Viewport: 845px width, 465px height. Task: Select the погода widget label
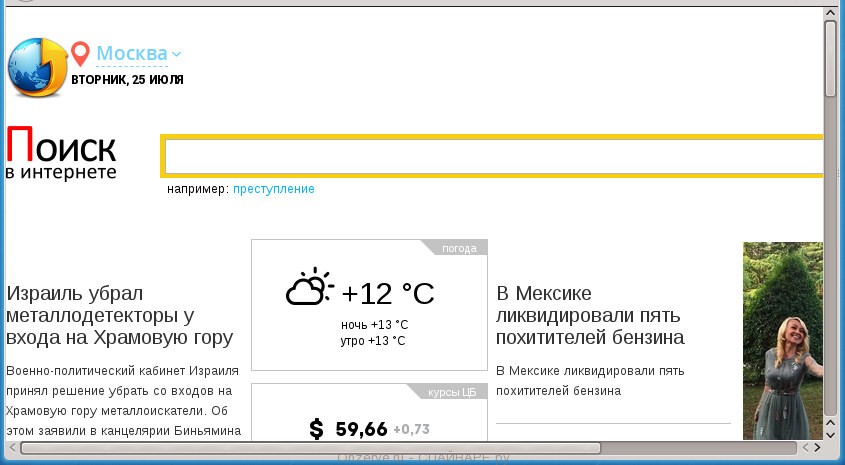(x=459, y=248)
